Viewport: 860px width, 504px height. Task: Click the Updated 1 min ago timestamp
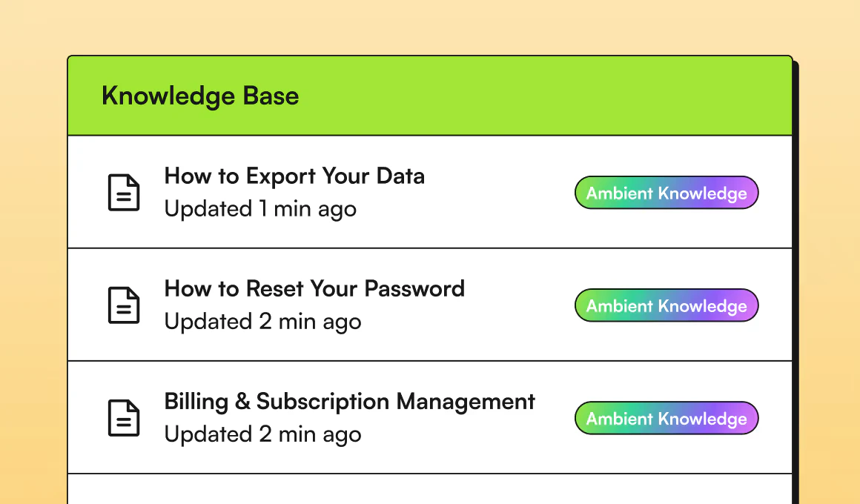tap(260, 209)
